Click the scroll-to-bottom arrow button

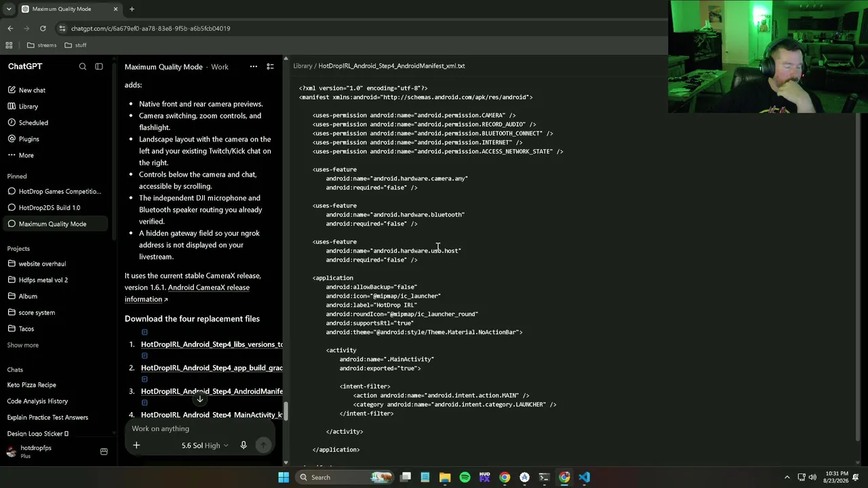(x=199, y=399)
